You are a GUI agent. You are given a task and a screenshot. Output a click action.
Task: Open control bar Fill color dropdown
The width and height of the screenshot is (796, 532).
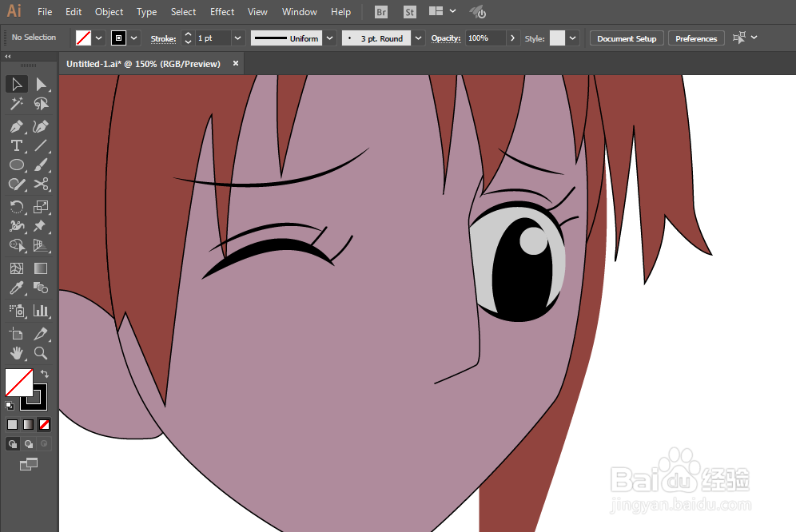(x=99, y=38)
